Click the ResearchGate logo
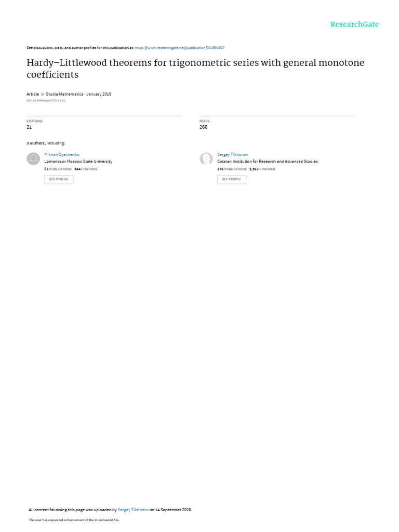This screenshot has width=399, height=532. click(354, 24)
